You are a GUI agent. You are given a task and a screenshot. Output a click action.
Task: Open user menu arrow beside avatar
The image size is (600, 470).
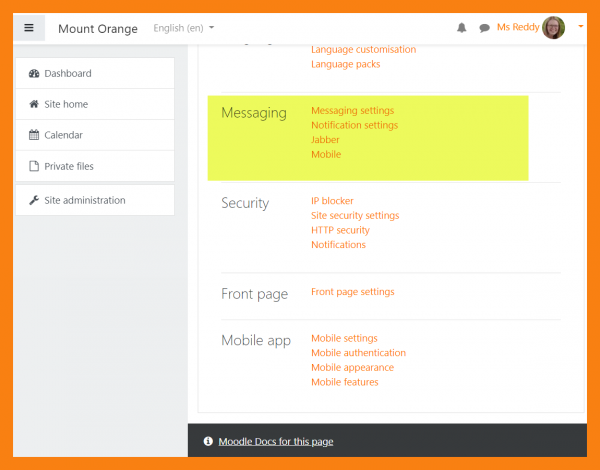(581, 27)
